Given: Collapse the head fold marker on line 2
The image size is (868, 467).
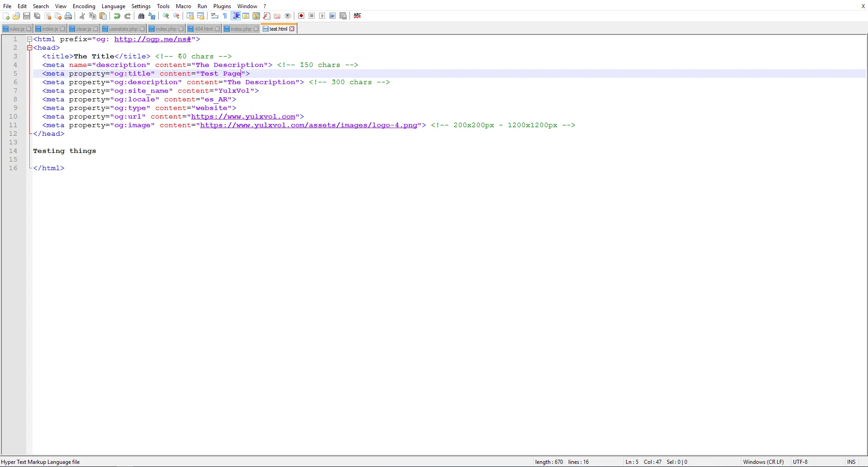Looking at the screenshot, I should 29,48.
